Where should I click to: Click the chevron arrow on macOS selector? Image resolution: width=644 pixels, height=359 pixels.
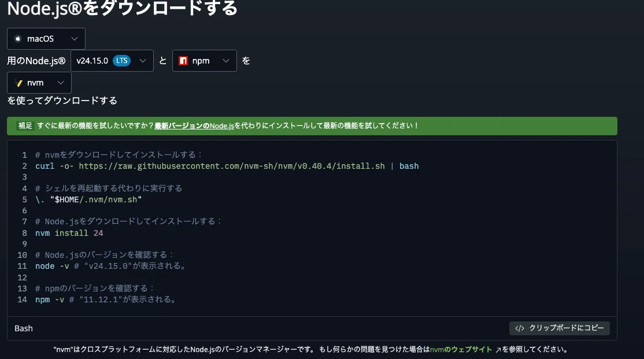(75, 39)
